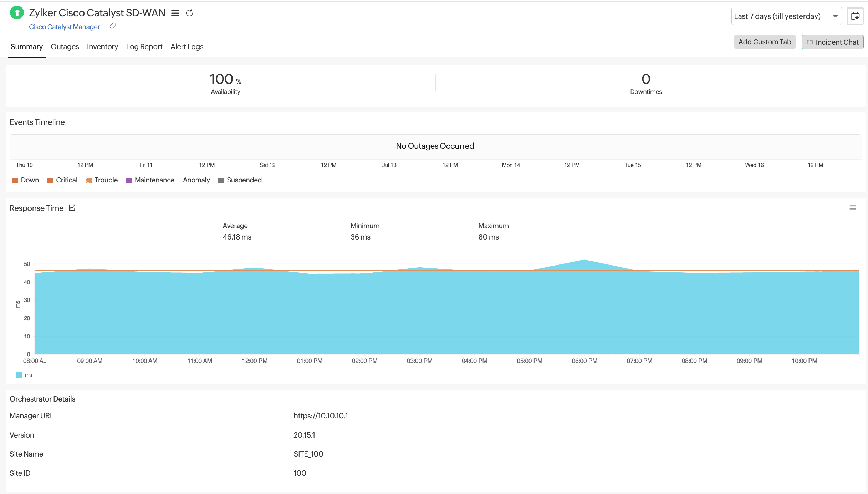Viewport: 868px width, 494px height.
Task: Click the tag icon below the title
Action: (112, 26)
